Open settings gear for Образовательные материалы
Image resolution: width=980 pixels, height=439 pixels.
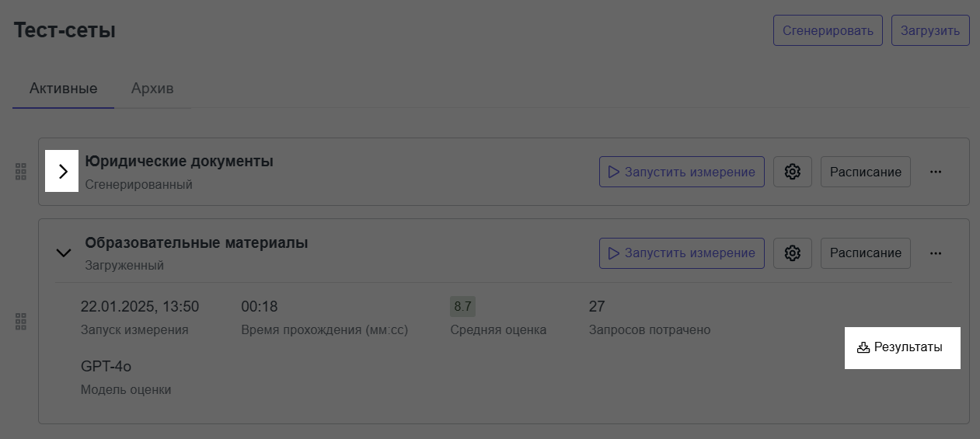(792, 253)
